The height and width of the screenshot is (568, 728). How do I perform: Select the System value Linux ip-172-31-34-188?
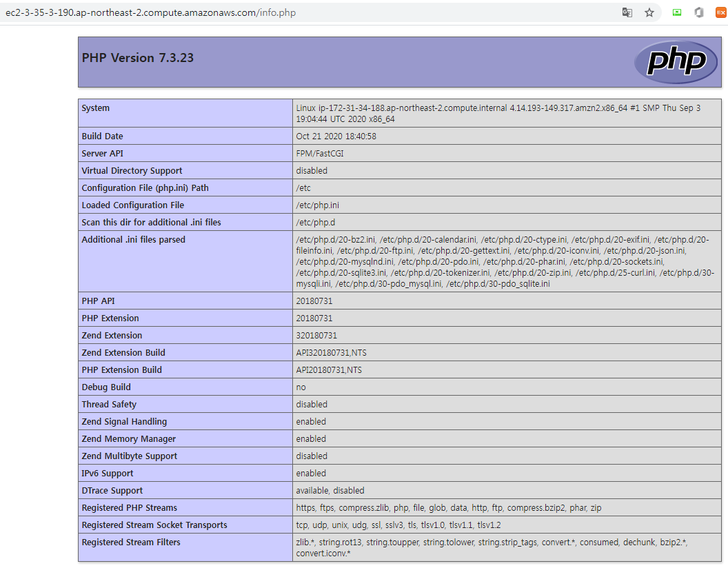[498, 113]
